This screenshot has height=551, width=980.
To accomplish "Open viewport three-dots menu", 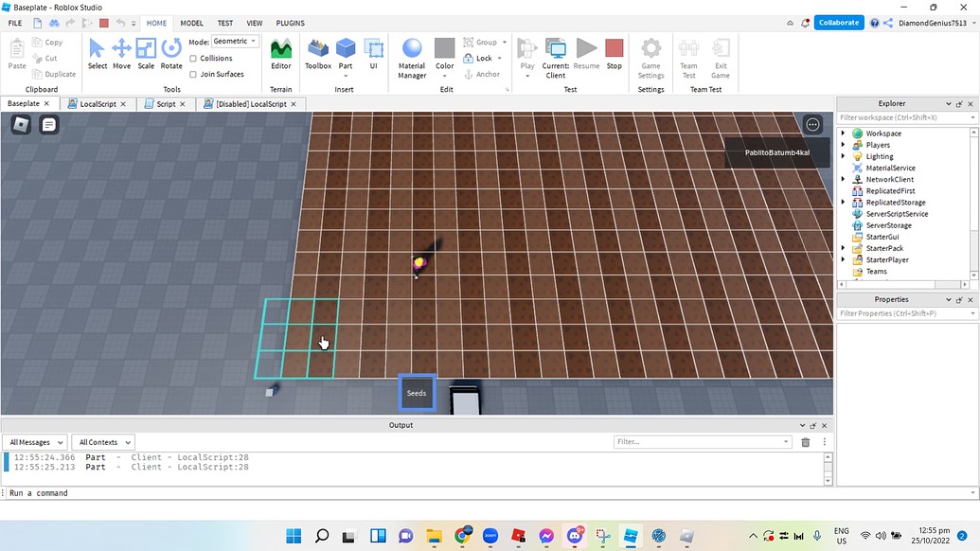I will pos(812,124).
